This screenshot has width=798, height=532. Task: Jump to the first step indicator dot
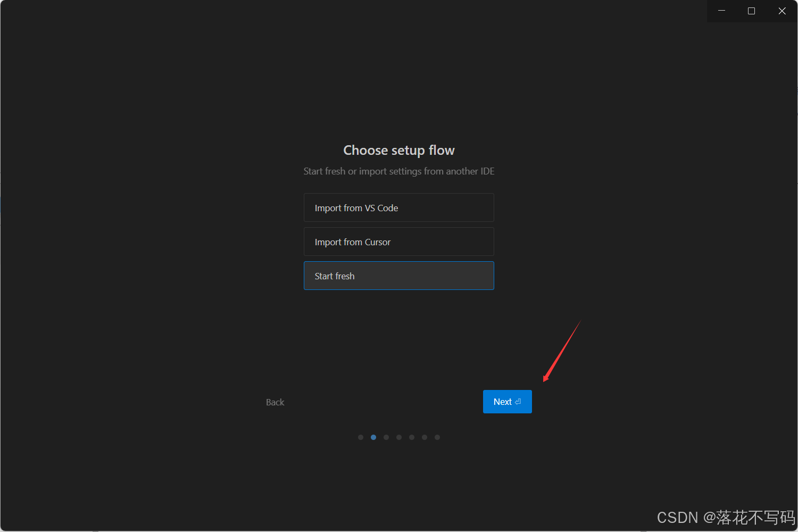(361, 437)
